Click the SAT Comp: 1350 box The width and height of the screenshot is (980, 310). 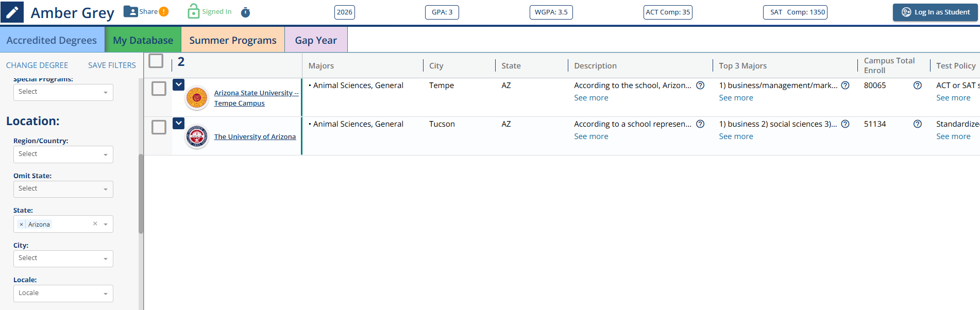(795, 12)
